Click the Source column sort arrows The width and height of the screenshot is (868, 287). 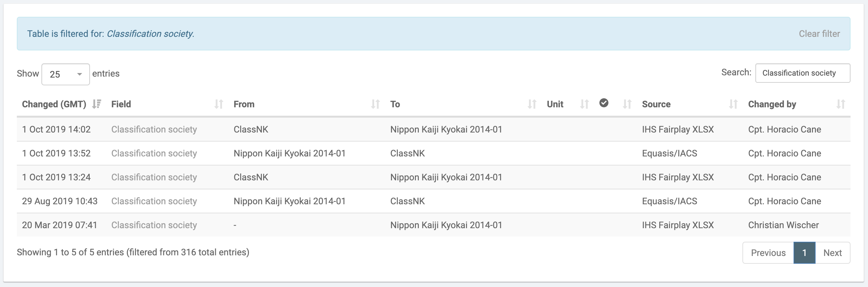coord(733,104)
